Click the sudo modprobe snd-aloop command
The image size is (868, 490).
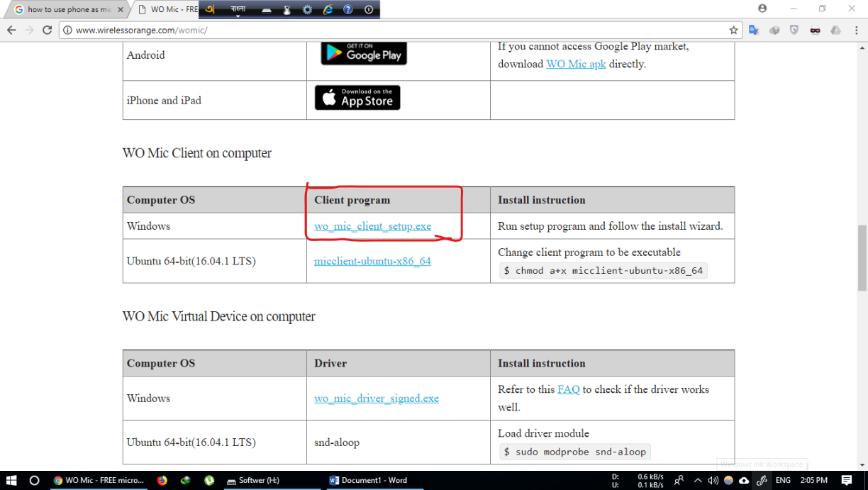(575, 452)
